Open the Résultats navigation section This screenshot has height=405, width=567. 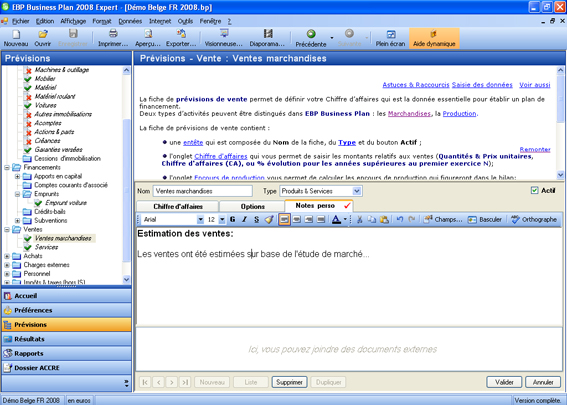coord(67,339)
